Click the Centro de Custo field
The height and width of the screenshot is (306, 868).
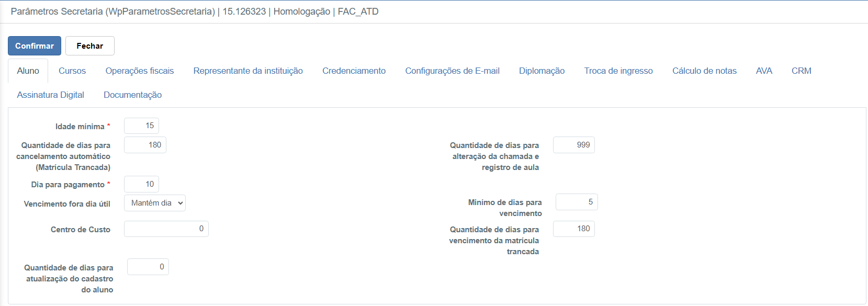(166, 229)
